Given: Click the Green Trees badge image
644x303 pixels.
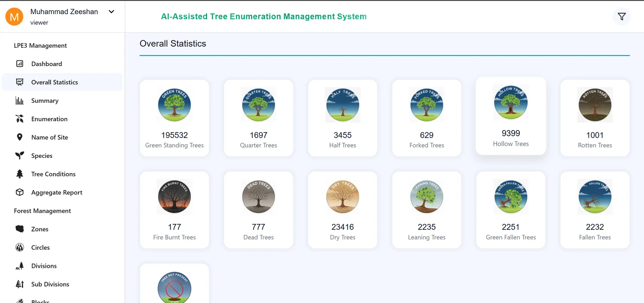Looking at the screenshot, I should (x=174, y=105).
